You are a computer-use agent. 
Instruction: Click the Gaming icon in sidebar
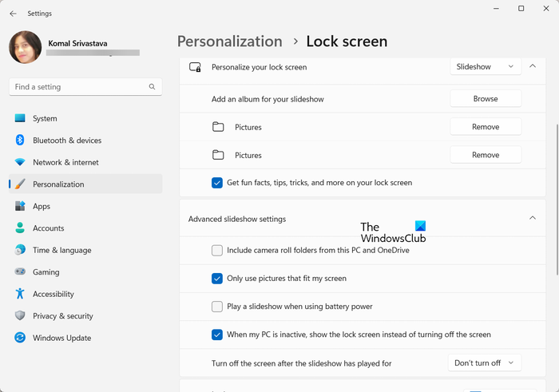click(x=20, y=272)
